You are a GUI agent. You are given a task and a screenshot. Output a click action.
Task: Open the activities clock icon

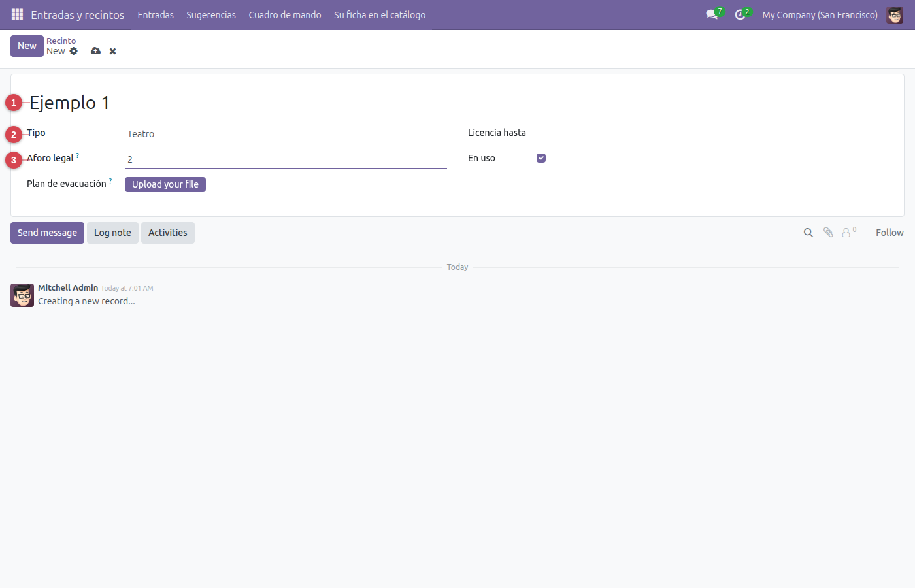click(x=740, y=14)
